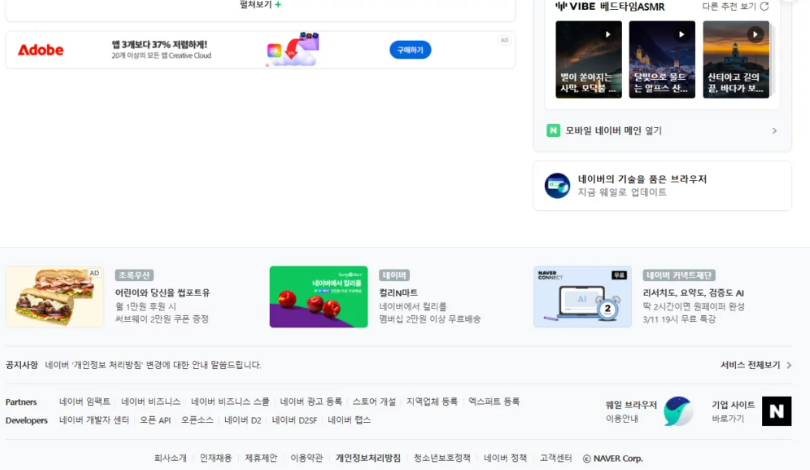The width and height of the screenshot is (810, 470).
Task: Click the blue 구매하기 button in Adobe ad
Action: tap(410, 50)
